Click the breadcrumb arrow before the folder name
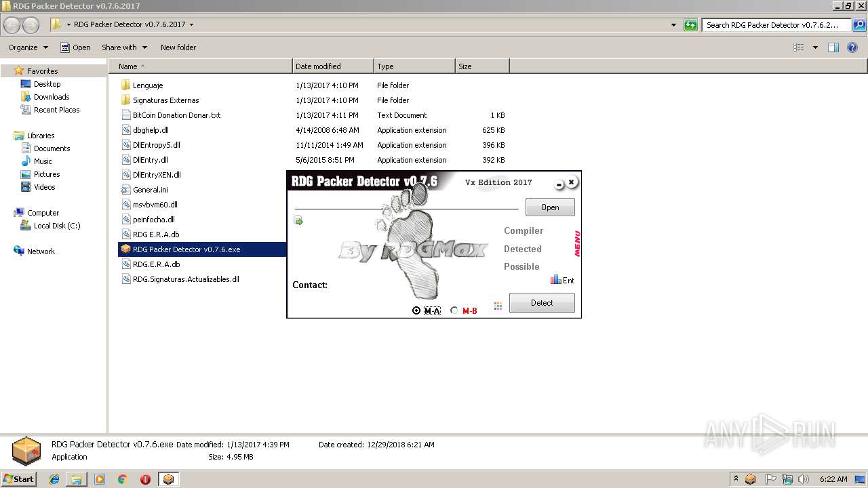Screen dimensions: 868x488 tap(68, 25)
